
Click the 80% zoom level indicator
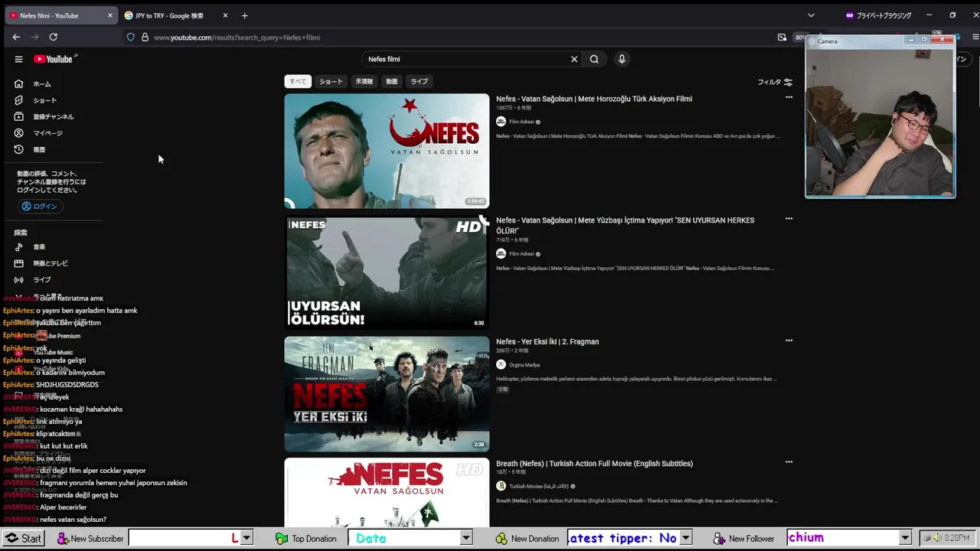(800, 37)
